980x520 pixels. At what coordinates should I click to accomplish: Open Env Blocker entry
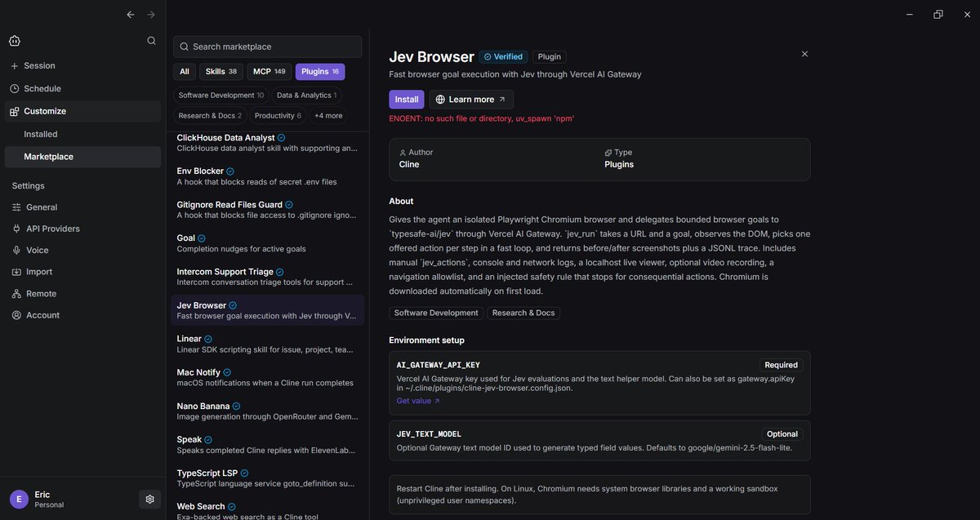pos(268,176)
